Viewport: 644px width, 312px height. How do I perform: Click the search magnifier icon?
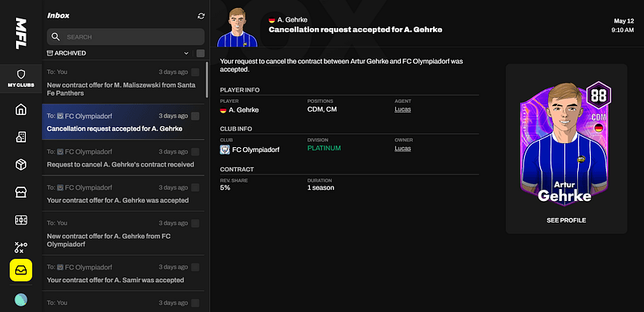56,37
